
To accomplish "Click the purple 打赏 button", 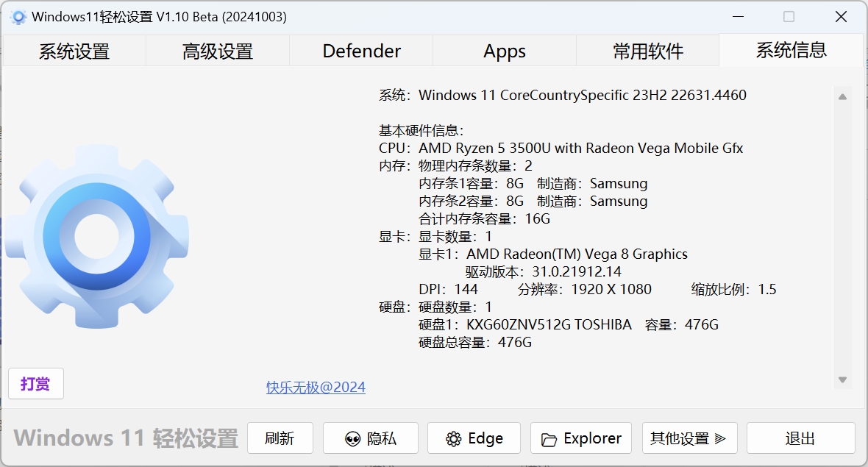I will tap(36, 383).
